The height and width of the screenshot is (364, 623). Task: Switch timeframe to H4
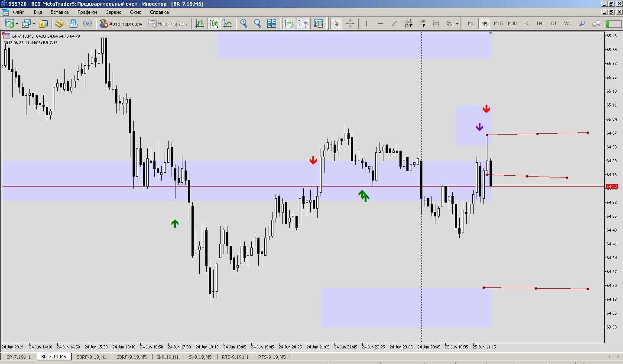click(x=539, y=23)
